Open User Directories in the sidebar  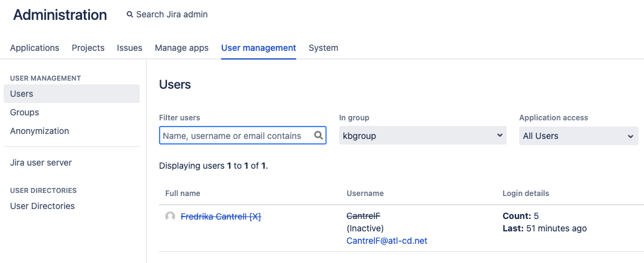[x=42, y=206]
